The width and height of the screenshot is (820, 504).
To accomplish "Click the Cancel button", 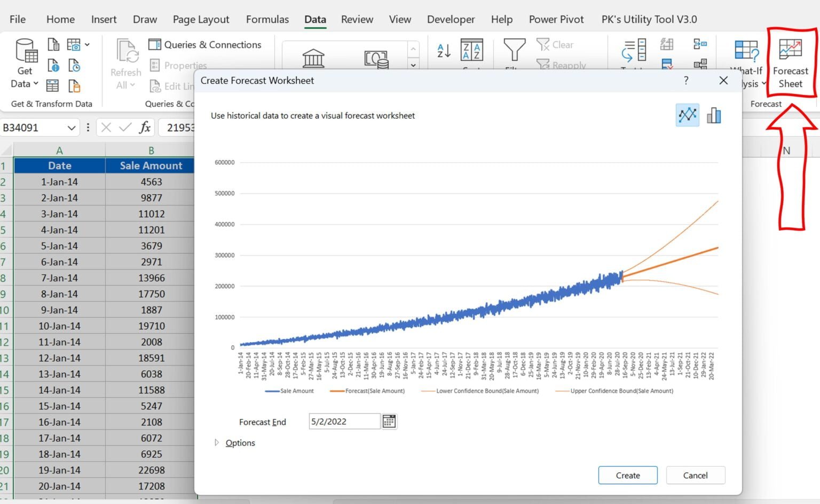I will point(695,475).
